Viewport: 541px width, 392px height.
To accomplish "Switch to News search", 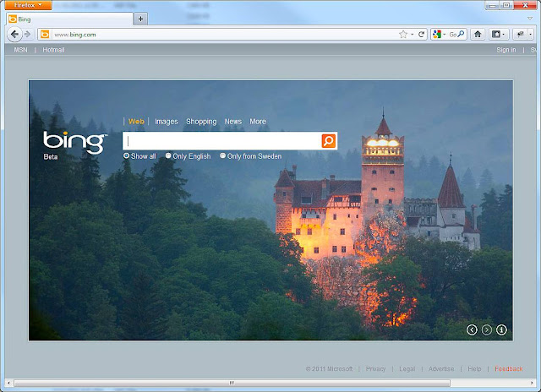I will point(233,122).
